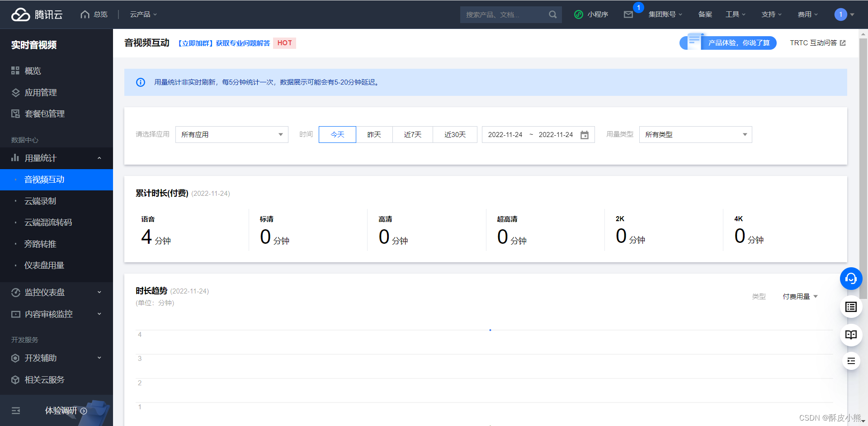Click the 内容审核监控 monitor icon

pyautogui.click(x=15, y=314)
